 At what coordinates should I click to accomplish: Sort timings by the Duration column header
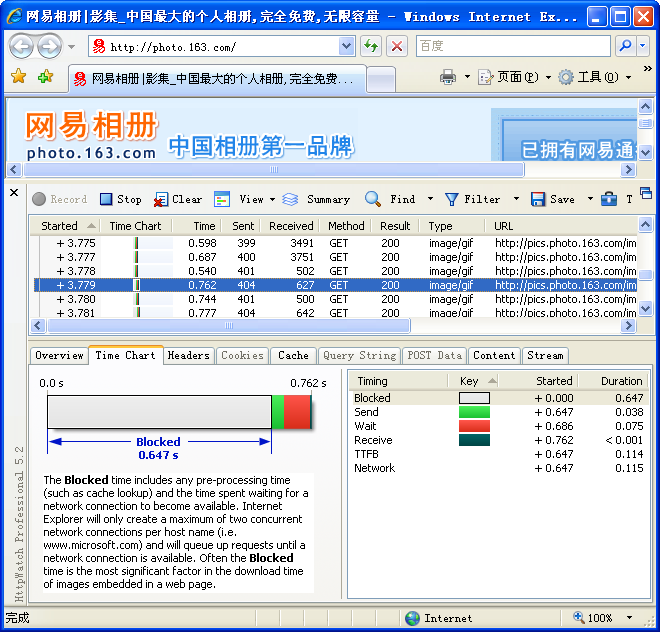click(x=613, y=381)
